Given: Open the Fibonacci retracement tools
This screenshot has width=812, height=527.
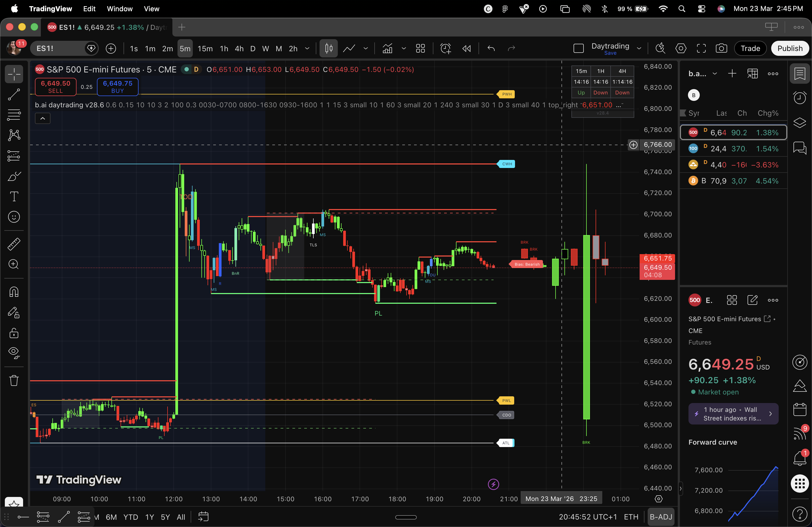Looking at the screenshot, I should tap(14, 115).
